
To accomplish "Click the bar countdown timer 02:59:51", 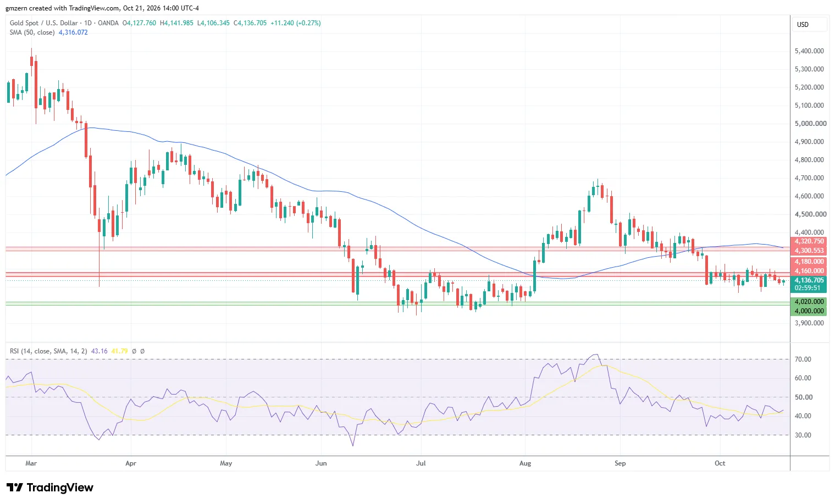I will (x=809, y=288).
